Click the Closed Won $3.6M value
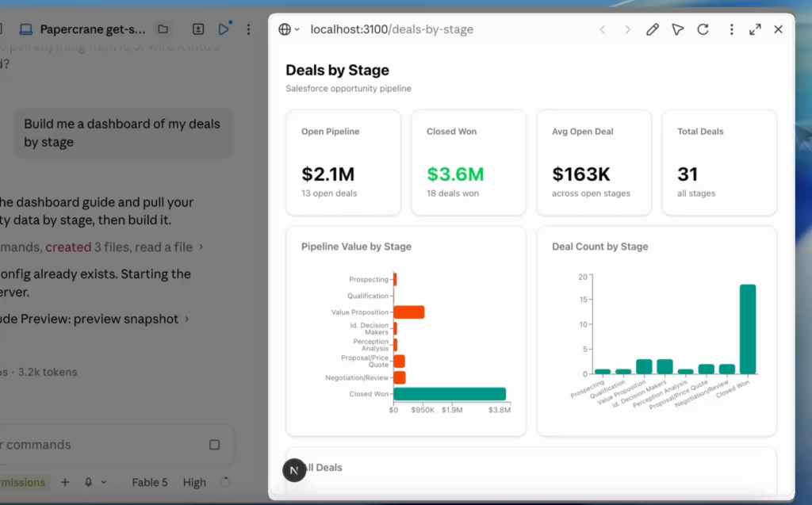The image size is (812, 505). tap(455, 174)
